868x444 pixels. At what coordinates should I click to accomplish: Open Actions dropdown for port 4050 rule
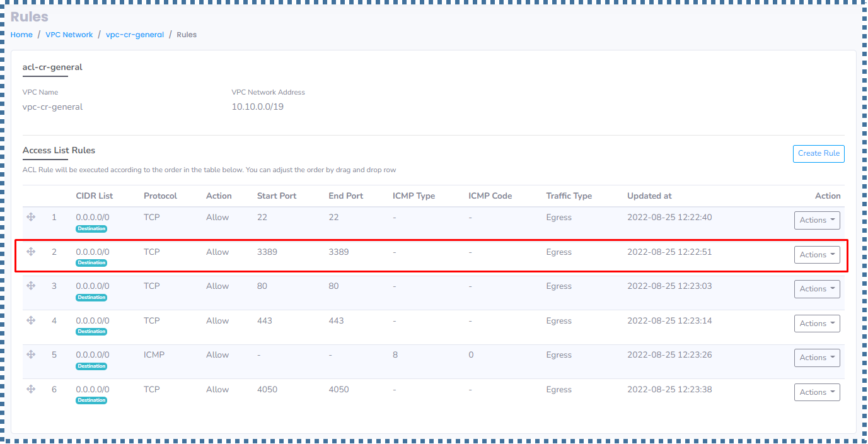(x=817, y=392)
